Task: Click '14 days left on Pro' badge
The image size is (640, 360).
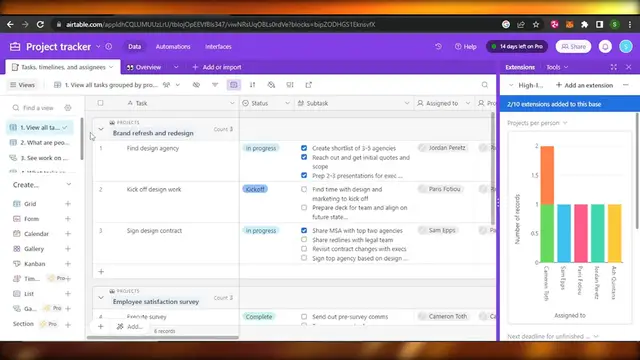Action: tap(517, 47)
